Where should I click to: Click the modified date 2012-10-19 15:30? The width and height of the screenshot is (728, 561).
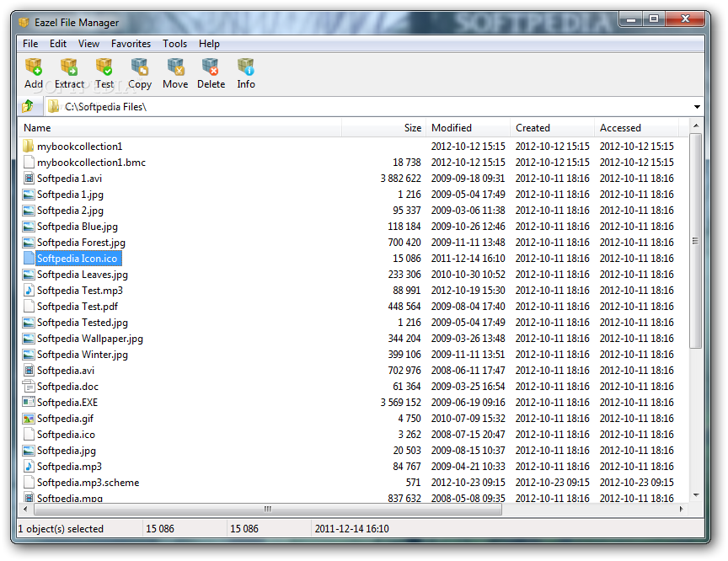pos(468,291)
